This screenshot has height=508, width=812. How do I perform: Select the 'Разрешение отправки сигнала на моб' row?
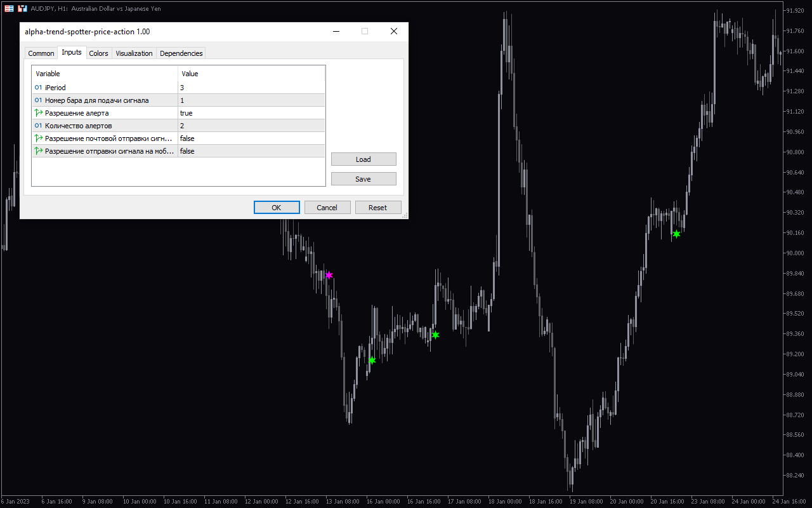pos(178,151)
